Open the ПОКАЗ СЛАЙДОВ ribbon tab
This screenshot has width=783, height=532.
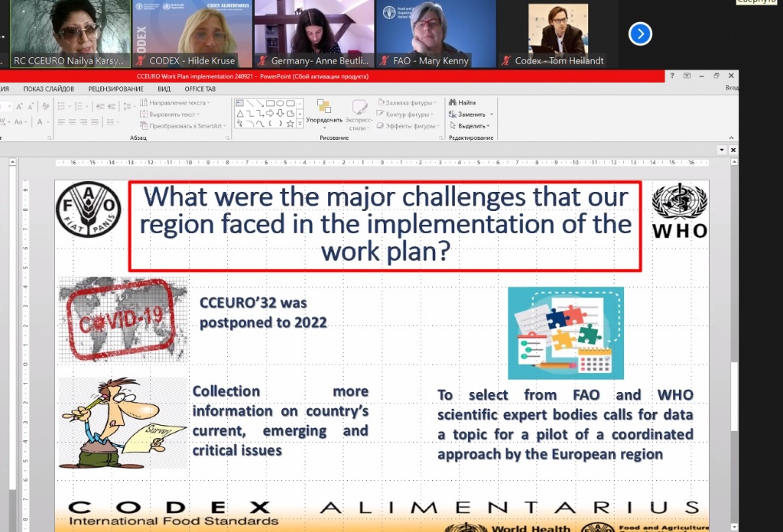48,89
